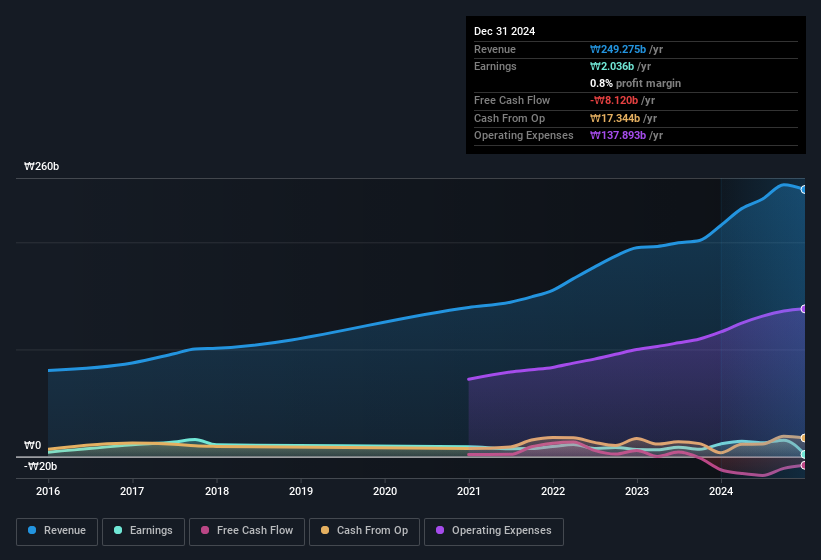Click the Revenue line end-point marker
Screen dimensions: 821x560
coord(804,189)
